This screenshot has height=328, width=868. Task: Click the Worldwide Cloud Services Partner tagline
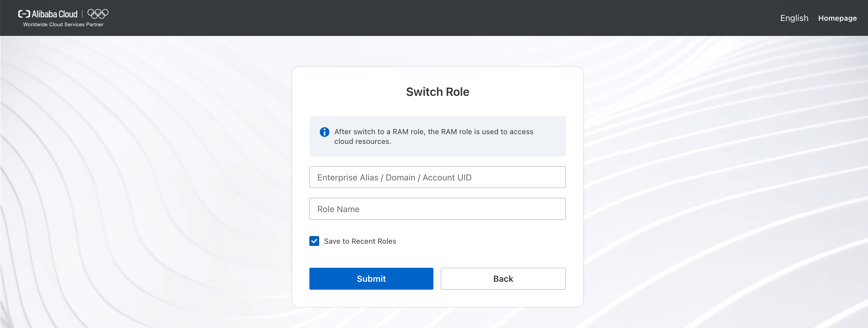[x=63, y=25]
